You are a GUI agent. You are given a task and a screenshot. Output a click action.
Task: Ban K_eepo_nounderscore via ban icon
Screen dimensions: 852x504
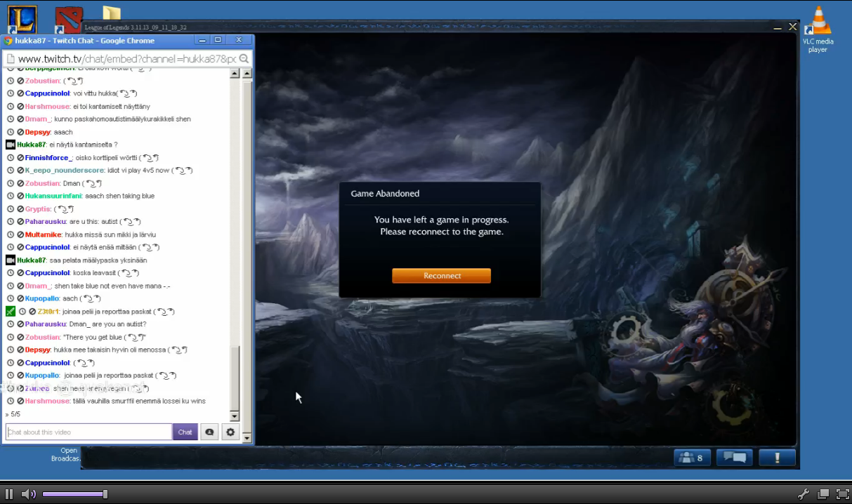point(20,171)
